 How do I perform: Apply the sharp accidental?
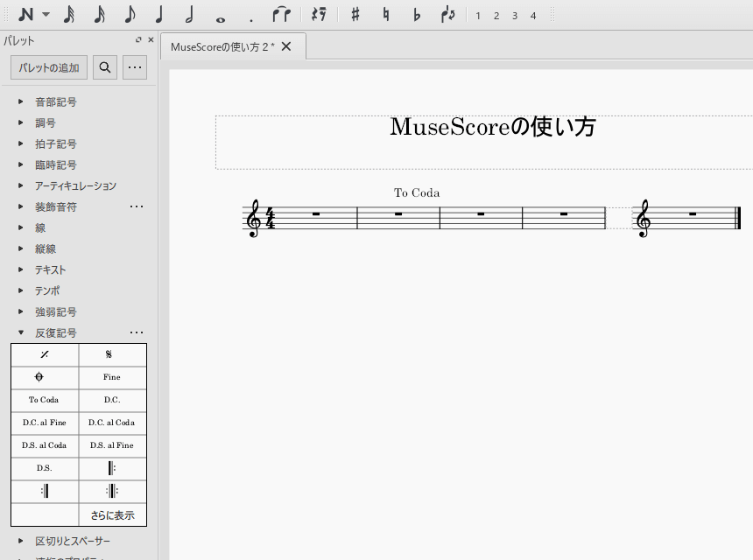(x=355, y=15)
